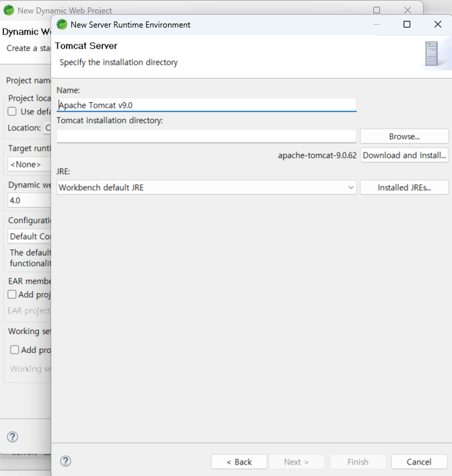Click the 'JRE:' label
The height and width of the screenshot is (476, 452).
coord(63,171)
